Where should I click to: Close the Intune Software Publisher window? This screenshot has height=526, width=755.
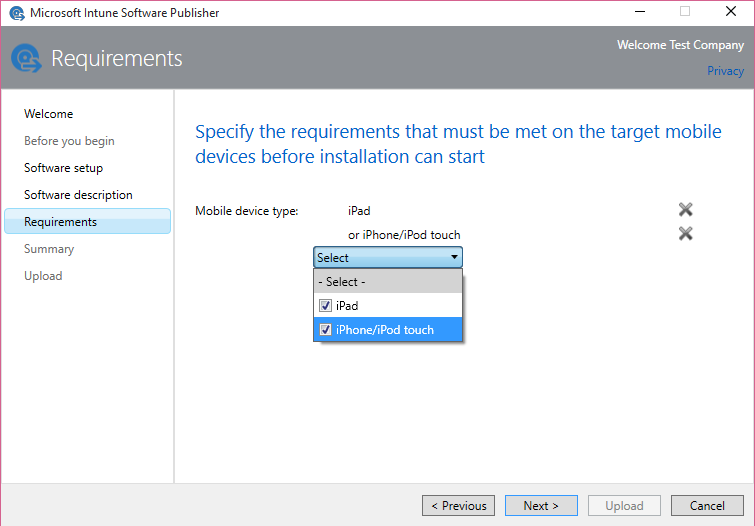731,12
